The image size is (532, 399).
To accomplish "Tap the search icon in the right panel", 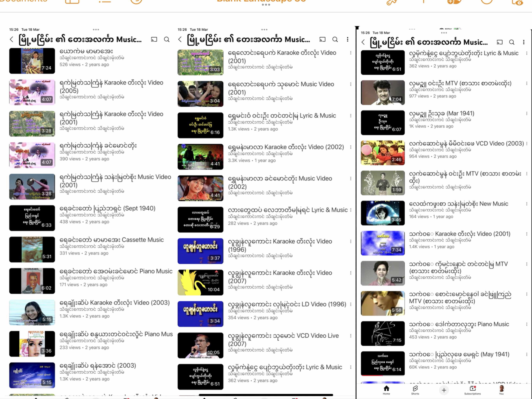I will [512, 42].
